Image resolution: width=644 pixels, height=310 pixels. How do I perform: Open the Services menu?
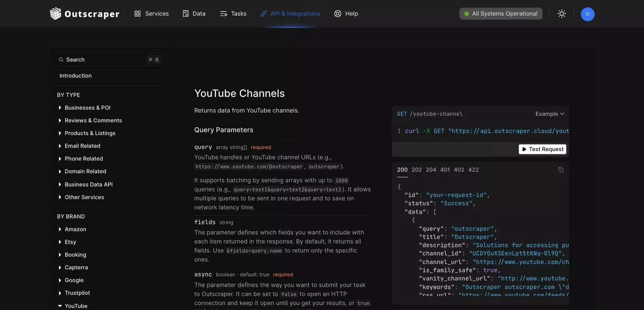click(151, 14)
